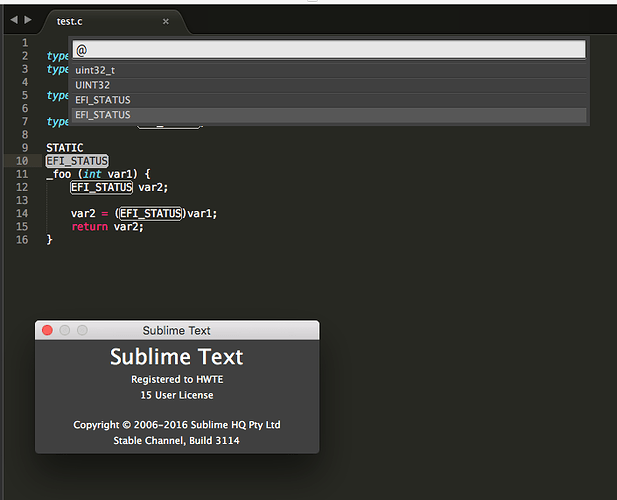This screenshot has width=617, height=500.
Task: Click "Registered to HWTE" text
Action: point(177,379)
